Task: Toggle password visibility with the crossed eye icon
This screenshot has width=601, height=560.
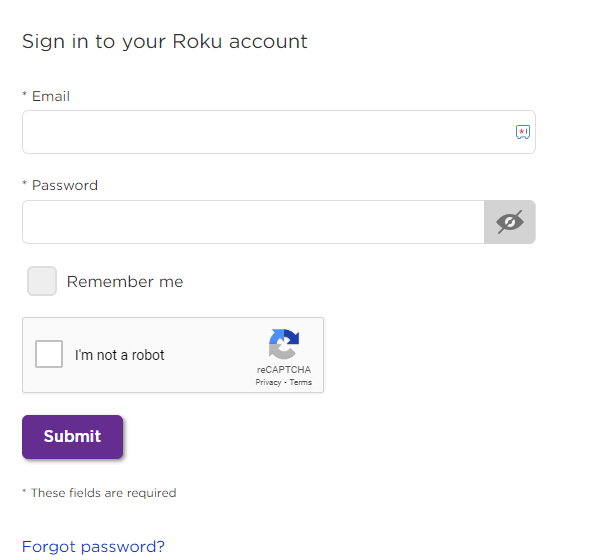Action: click(509, 222)
